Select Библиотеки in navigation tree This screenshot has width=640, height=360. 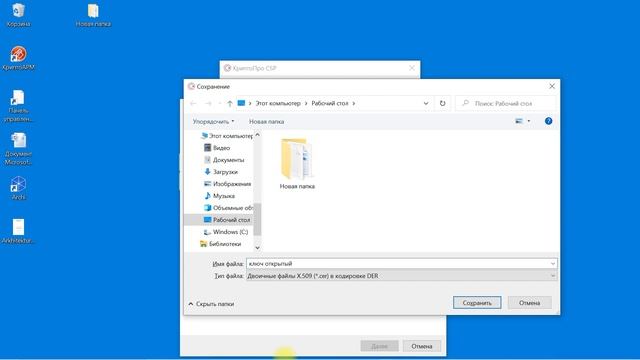(220, 244)
